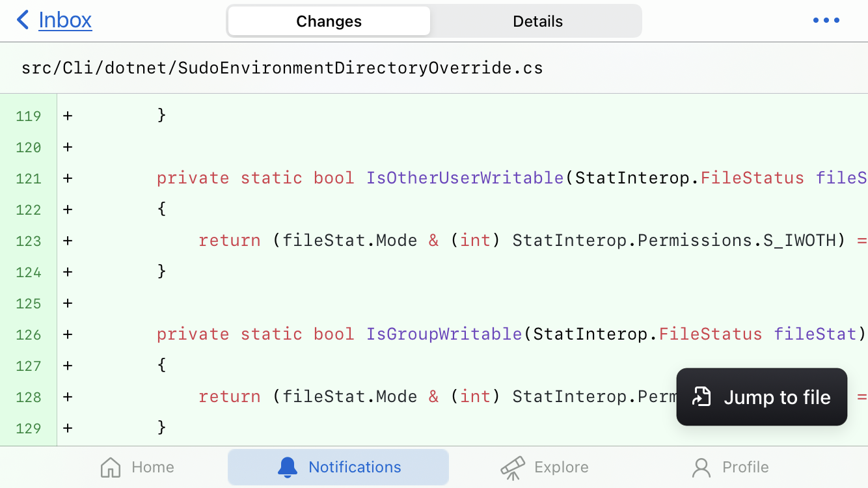Tap the SudoEnvironmentDirectoryOverride.cs file path header
868x488 pixels.
[282, 67]
